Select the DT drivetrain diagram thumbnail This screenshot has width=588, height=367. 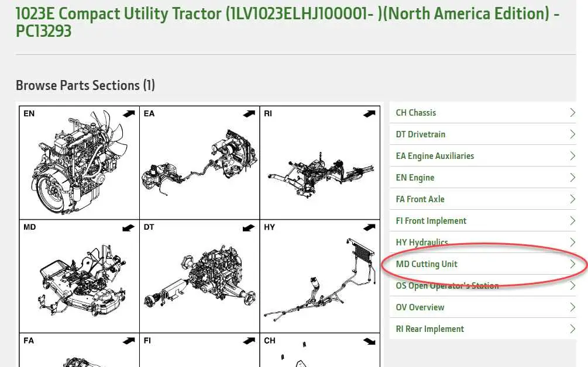pos(200,276)
